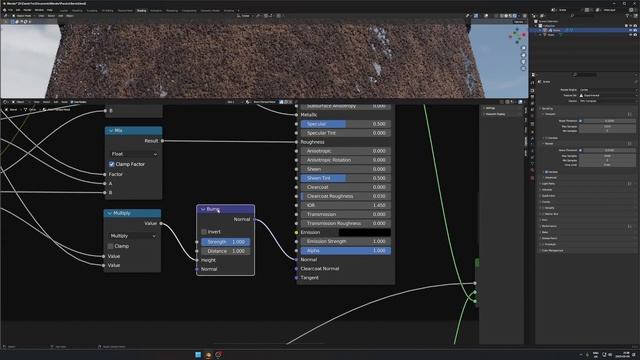The image size is (640, 360).
Task: Toggle the perspective/orthographic grid icon
Action: (x=523, y=69)
